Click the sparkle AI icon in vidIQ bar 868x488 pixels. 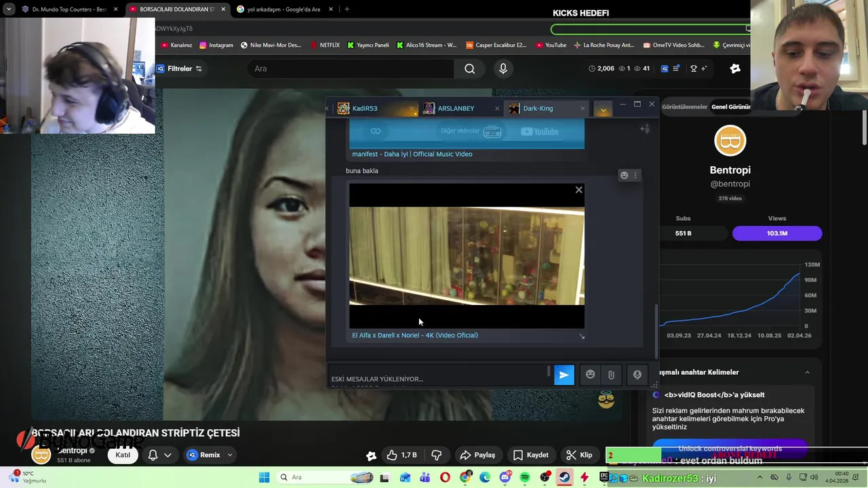[x=705, y=68]
